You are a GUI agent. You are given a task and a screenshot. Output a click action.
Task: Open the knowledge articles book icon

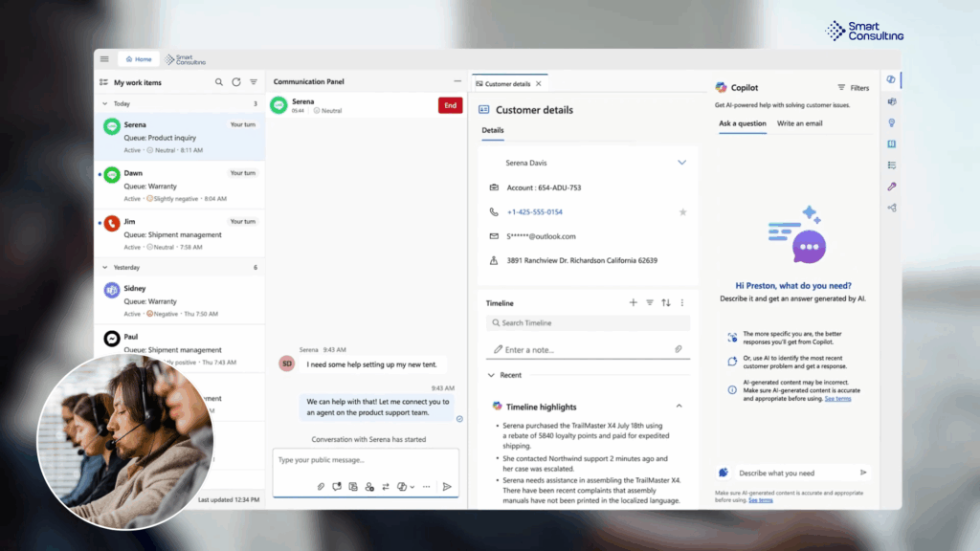click(892, 143)
